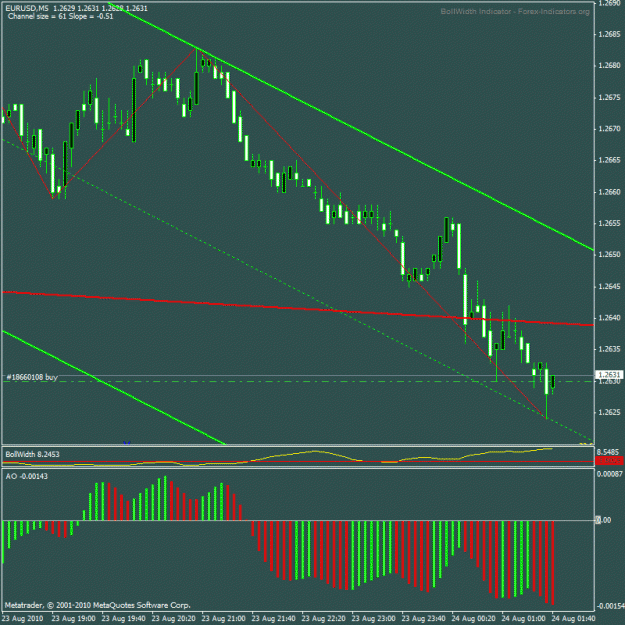Click time axis label '23 Aug 23:00'
The height and width of the screenshot is (625, 625).
[x=373, y=619]
